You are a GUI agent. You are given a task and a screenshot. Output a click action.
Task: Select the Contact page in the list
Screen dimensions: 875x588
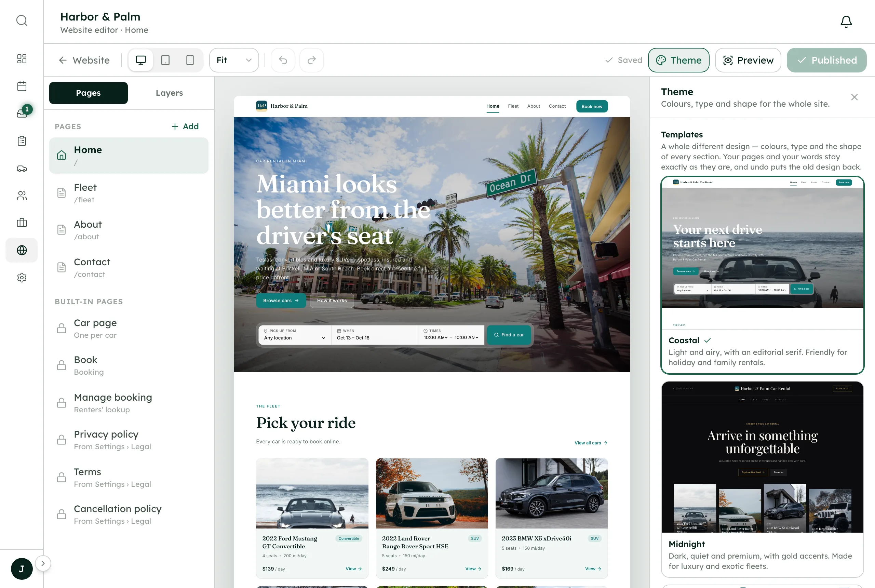click(129, 268)
